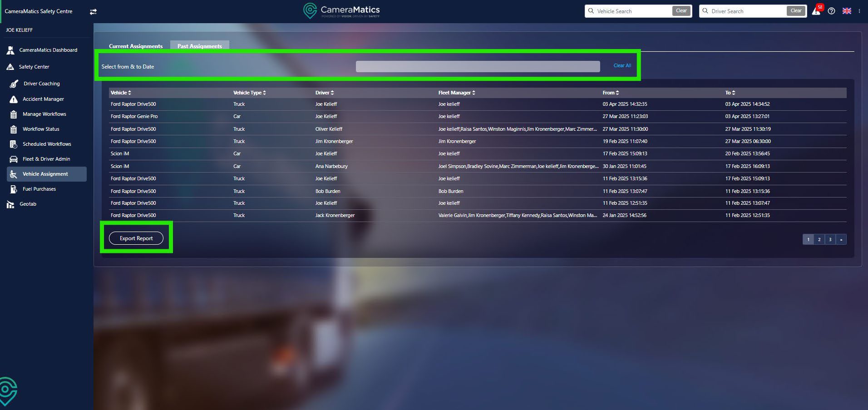Click the Export Report button
Image resolution: width=868 pixels, height=410 pixels.
pyautogui.click(x=136, y=238)
